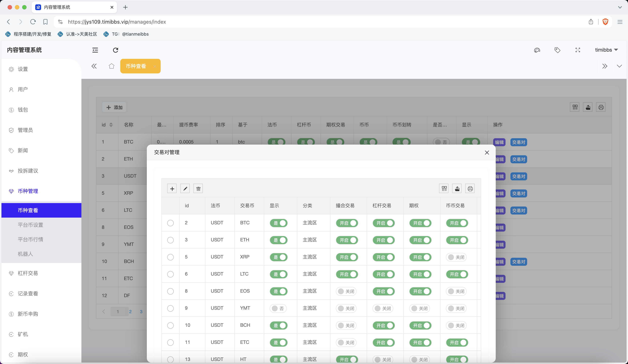The width and height of the screenshot is (628, 364).
Task: Open the theme palette icon in header
Action: click(x=537, y=50)
